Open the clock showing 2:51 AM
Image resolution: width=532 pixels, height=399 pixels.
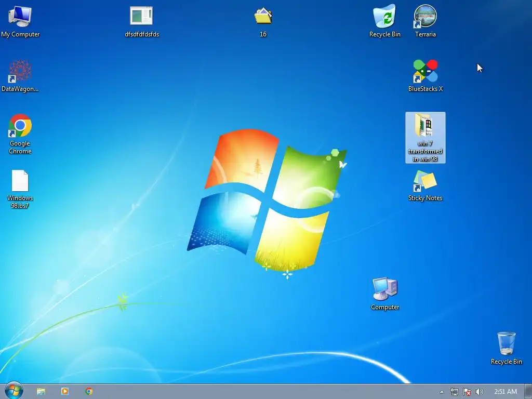point(506,392)
